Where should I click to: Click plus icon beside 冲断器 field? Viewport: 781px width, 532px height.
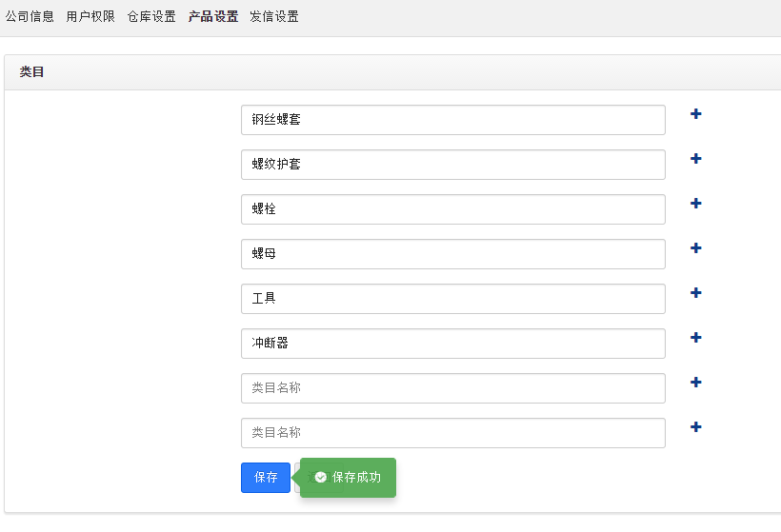(696, 338)
